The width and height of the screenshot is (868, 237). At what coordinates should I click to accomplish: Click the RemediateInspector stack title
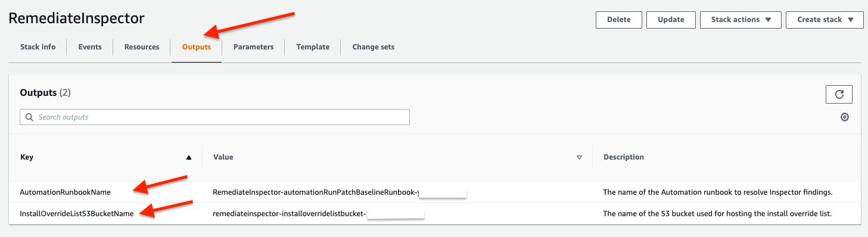click(76, 18)
